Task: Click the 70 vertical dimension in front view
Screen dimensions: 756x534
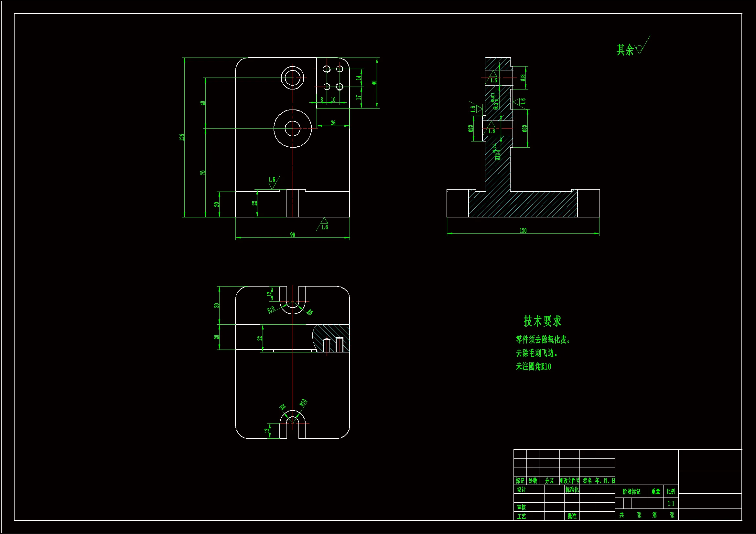Action: coord(203,173)
